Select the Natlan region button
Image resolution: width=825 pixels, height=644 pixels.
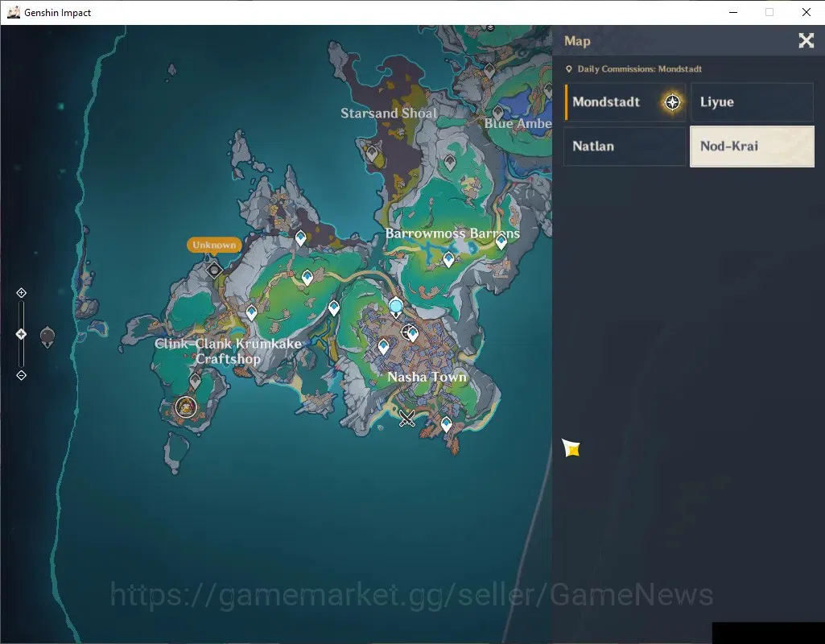[x=625, y=147]
